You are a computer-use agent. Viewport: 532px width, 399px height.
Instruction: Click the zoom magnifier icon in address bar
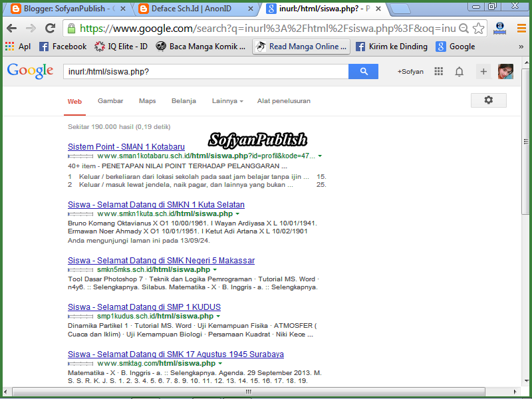(464, 29)
